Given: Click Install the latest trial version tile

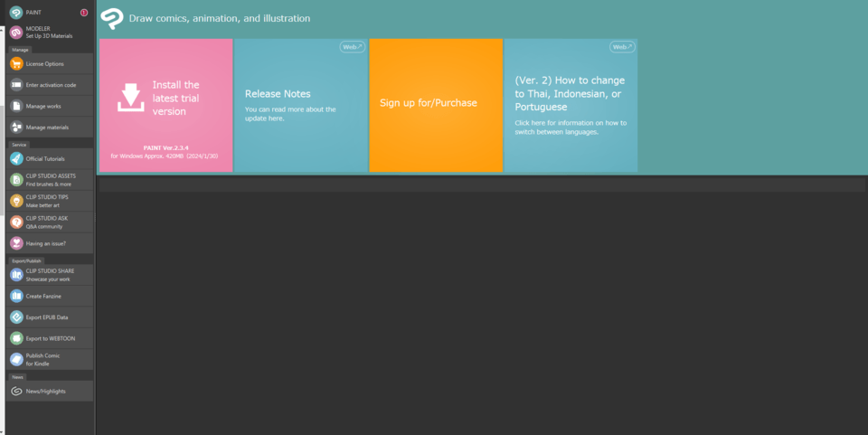Looking at the screenshot, I should [x=166, y=105].
